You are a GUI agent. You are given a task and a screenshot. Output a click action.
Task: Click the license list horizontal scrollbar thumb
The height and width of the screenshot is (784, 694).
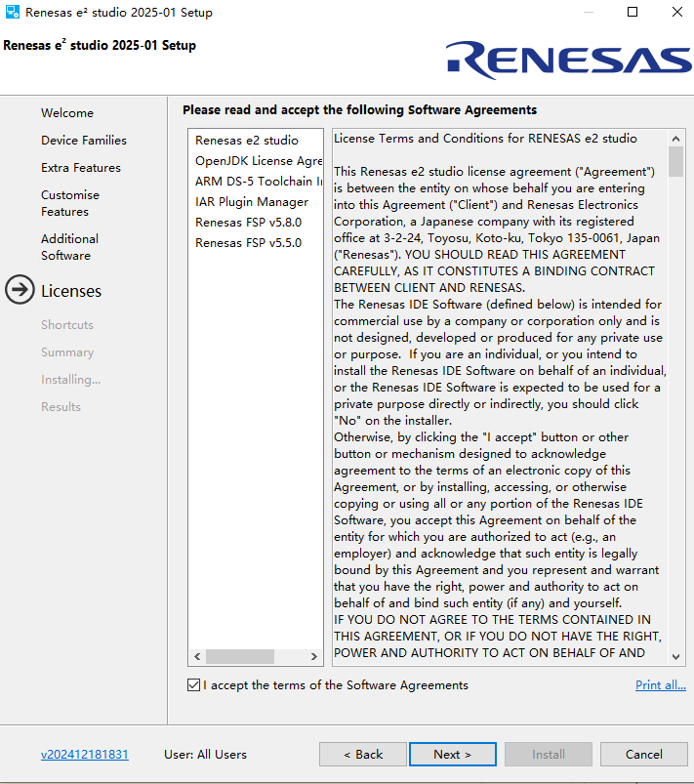[240, 656]
